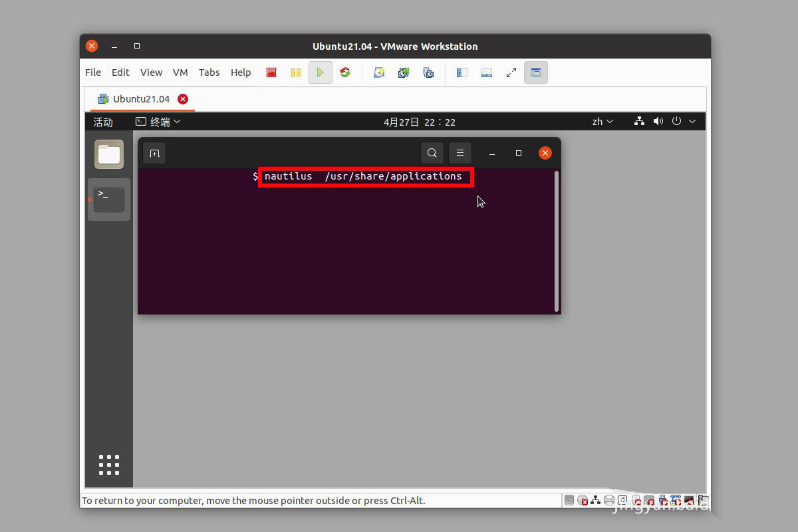Image resolution: width=798 pixels, height=532 pixels.
Task: Toggle the library sidebar panel icon
Action: [x=462, y=72]
